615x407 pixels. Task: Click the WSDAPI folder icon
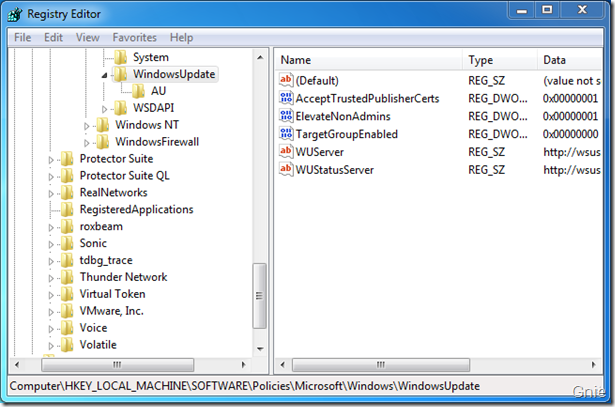[121, 108]
